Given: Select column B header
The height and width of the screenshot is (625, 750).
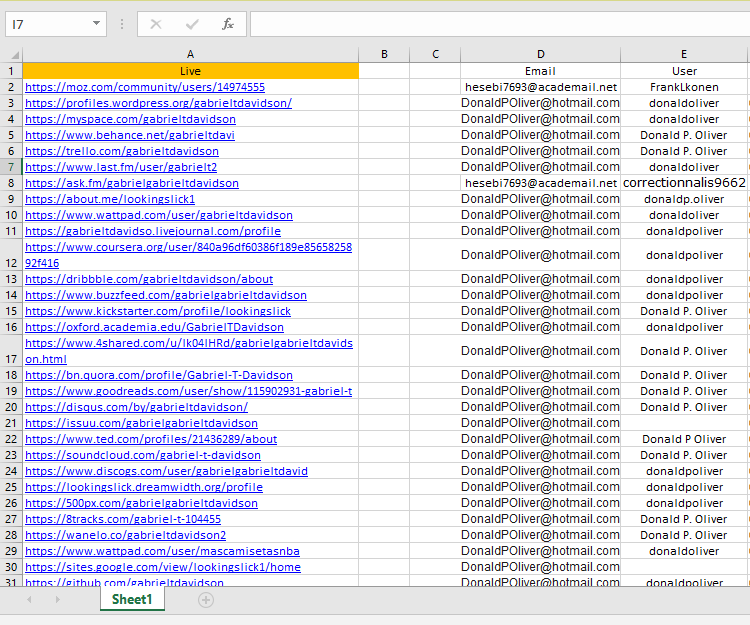Looking at the screenshot, I should pyautogui.click(x=384, y=55).
